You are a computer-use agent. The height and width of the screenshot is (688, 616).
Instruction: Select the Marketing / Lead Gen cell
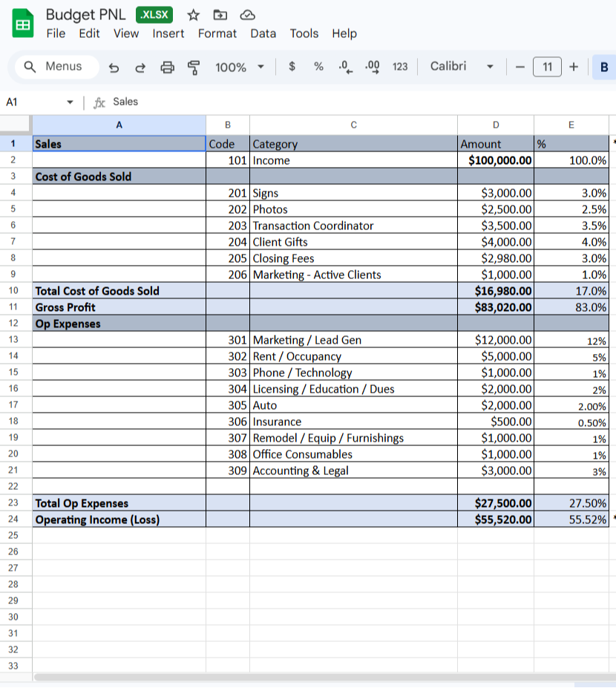(353, 340)
